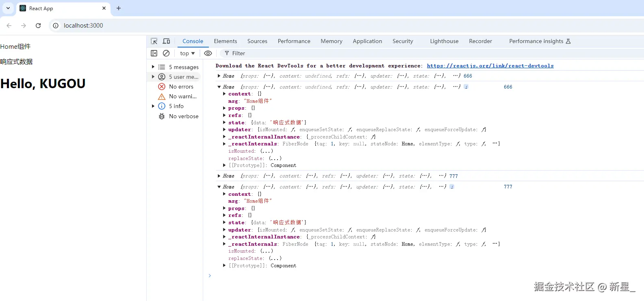Screen dimensions: 644x301
Task: Open the Sources tab
Action: click(257, 41)
